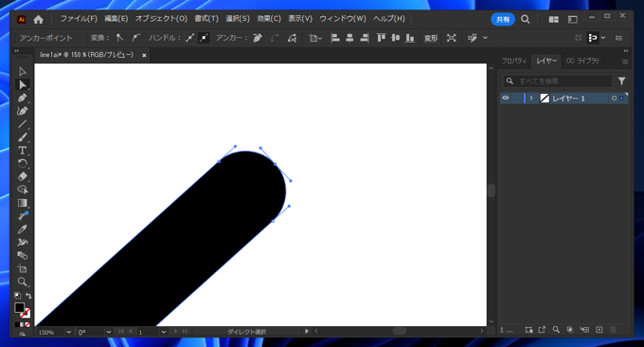Viewport: 644px width, 347px height.
Task: Select the Curvature tool
Action: click(22, 111)
